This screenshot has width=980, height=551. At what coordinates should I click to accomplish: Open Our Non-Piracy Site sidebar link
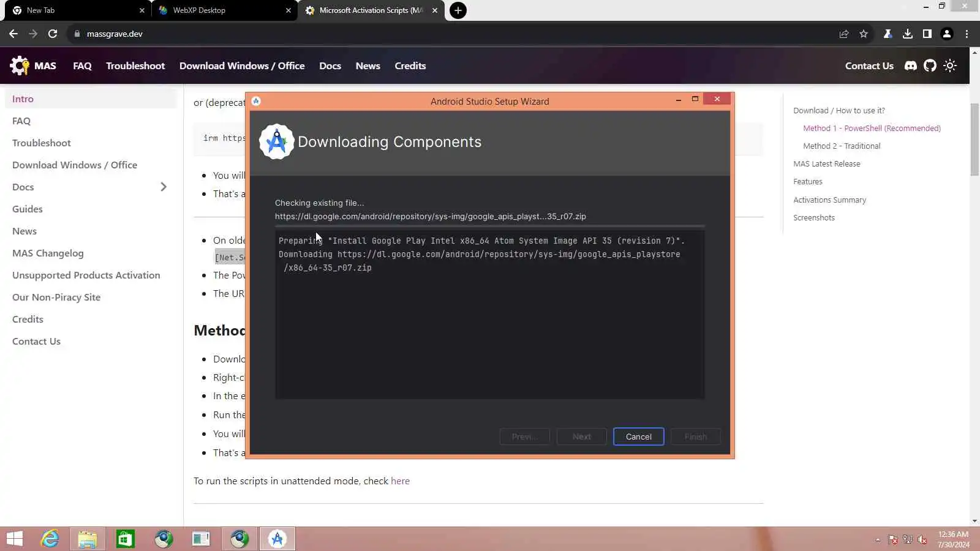click(91, 297)
